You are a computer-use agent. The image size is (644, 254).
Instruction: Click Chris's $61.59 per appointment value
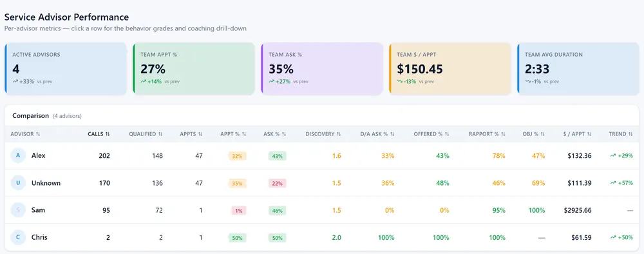(582, 237)
